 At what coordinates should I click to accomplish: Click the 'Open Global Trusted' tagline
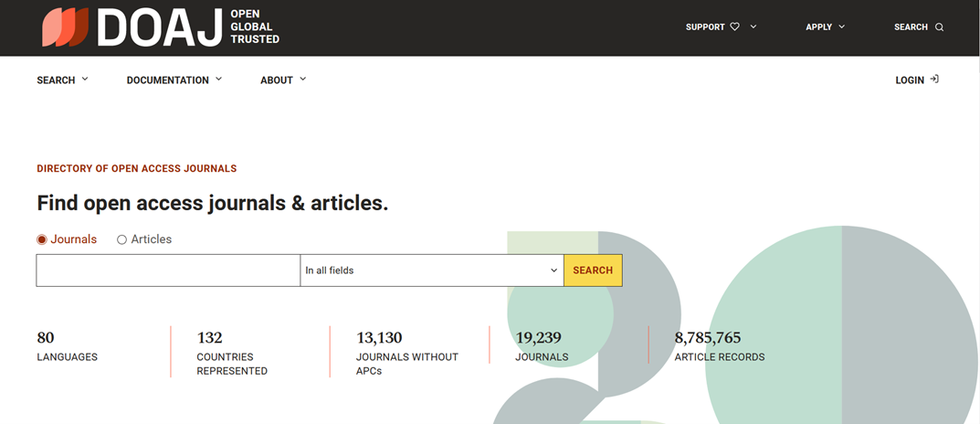click(x=255, y=26)
